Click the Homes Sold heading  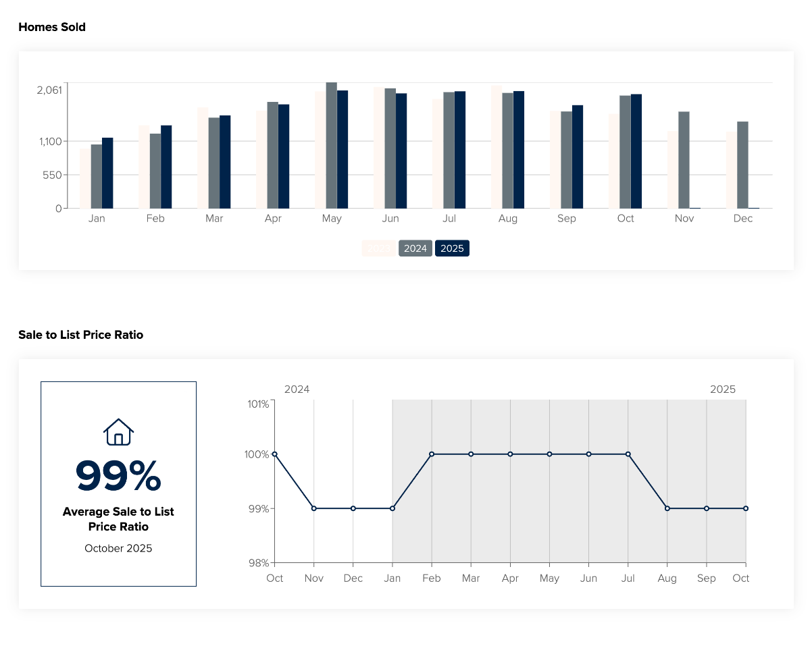(x=52, y=27)
